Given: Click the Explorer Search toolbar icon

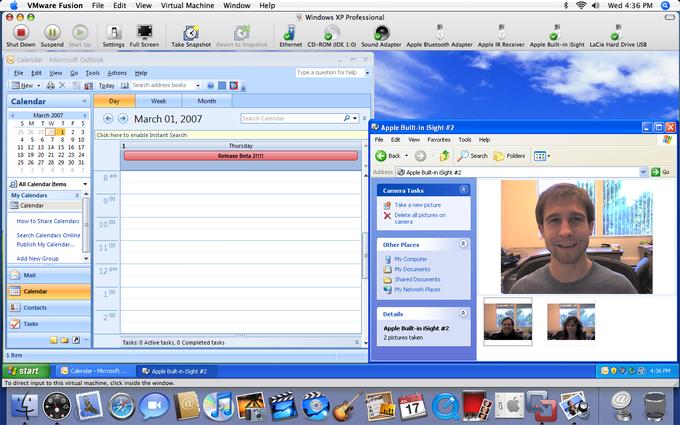Looking at the screenshot, I should tap(473, 156).
